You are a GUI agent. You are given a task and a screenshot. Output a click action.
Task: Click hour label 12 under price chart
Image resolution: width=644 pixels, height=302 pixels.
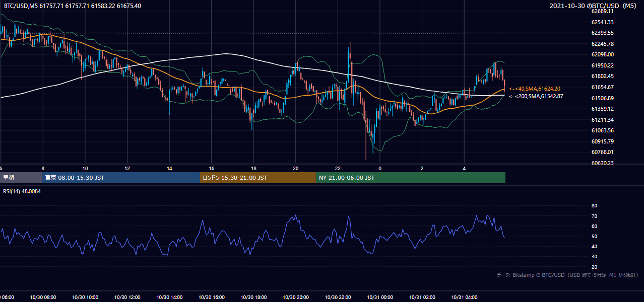127,169
